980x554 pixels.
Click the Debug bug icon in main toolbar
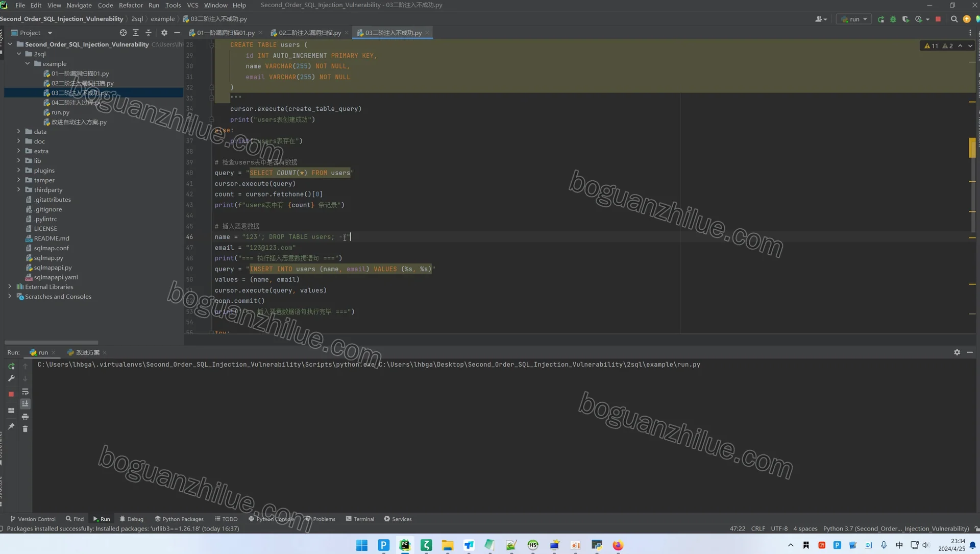[893, 19]
